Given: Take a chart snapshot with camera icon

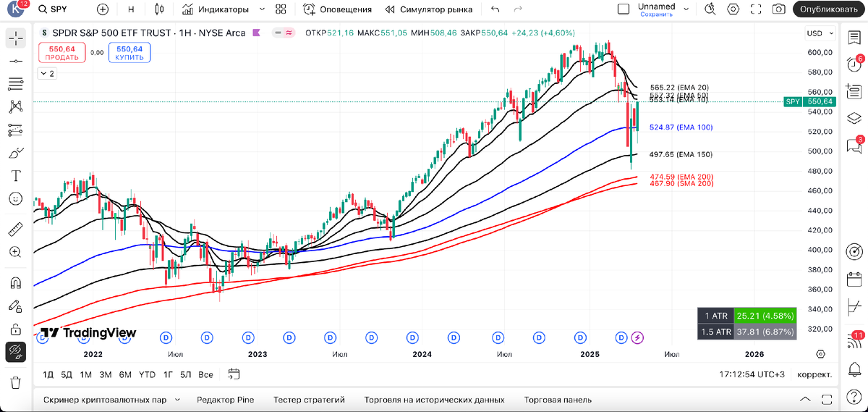Looking at the screenshot, I should coord(778,9).
